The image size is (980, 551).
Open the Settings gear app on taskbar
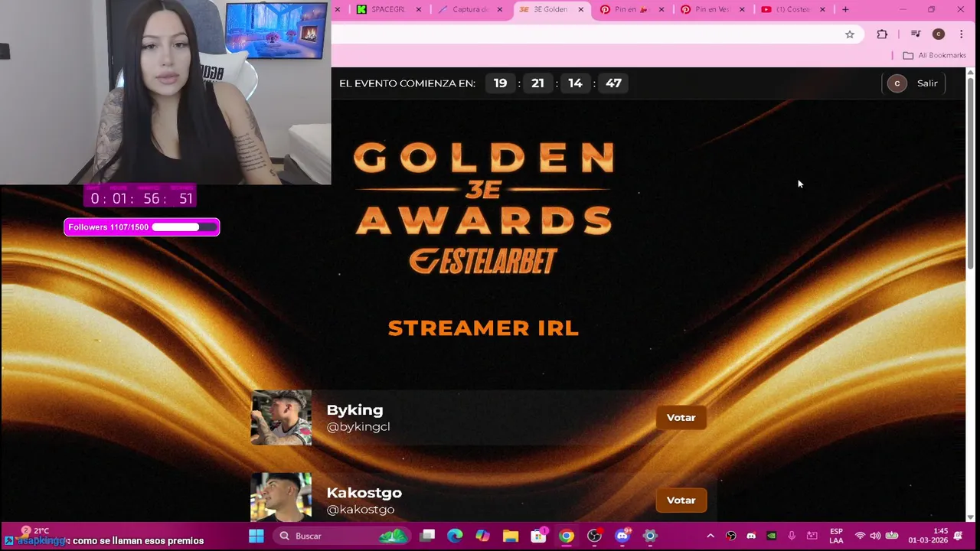(x=650, y=536)
